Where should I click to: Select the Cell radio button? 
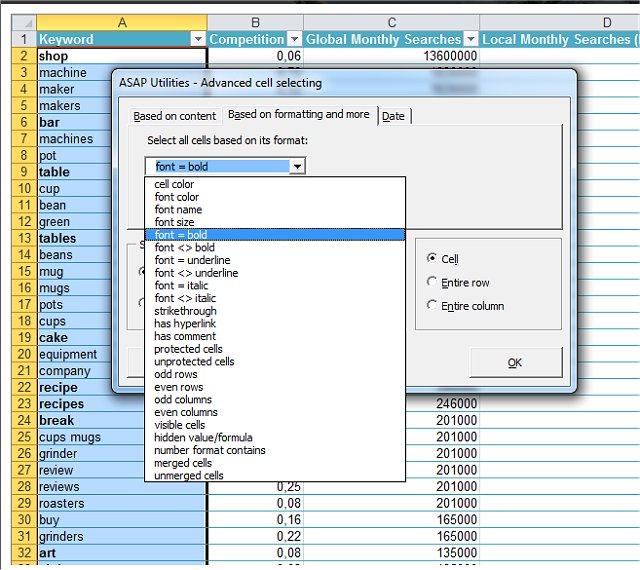pos(432,259)
